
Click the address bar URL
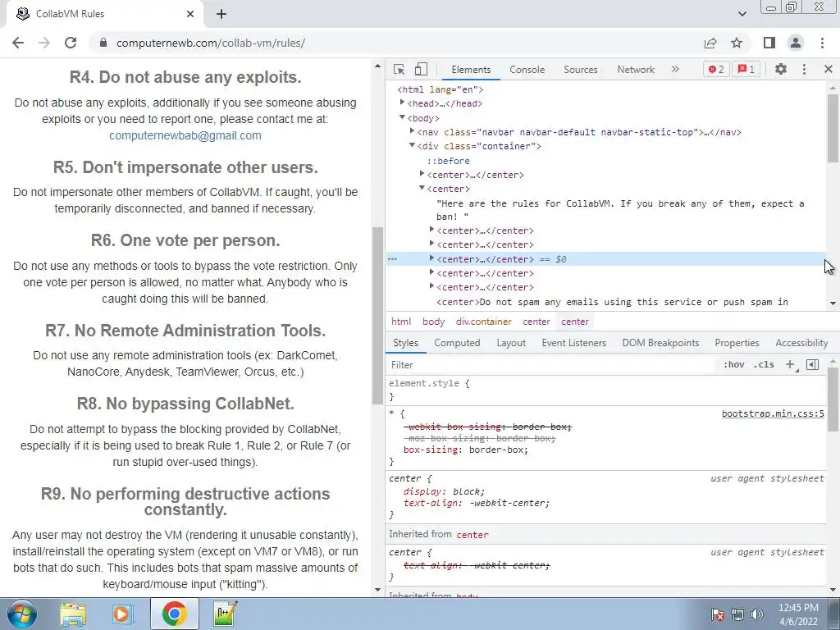pos(211,43)
